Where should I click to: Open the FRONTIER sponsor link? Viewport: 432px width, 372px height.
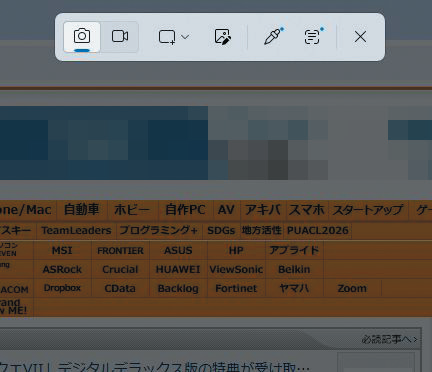click(120, 250)
